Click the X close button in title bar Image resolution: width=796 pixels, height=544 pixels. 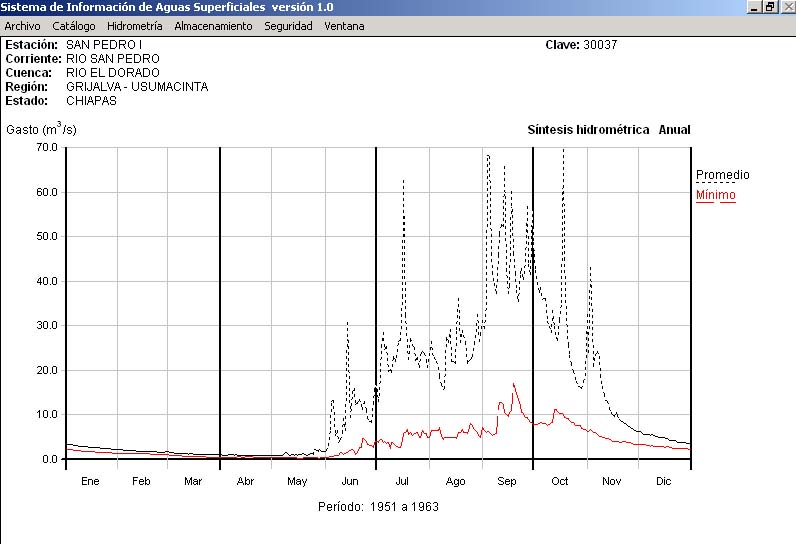click(786, 6)
